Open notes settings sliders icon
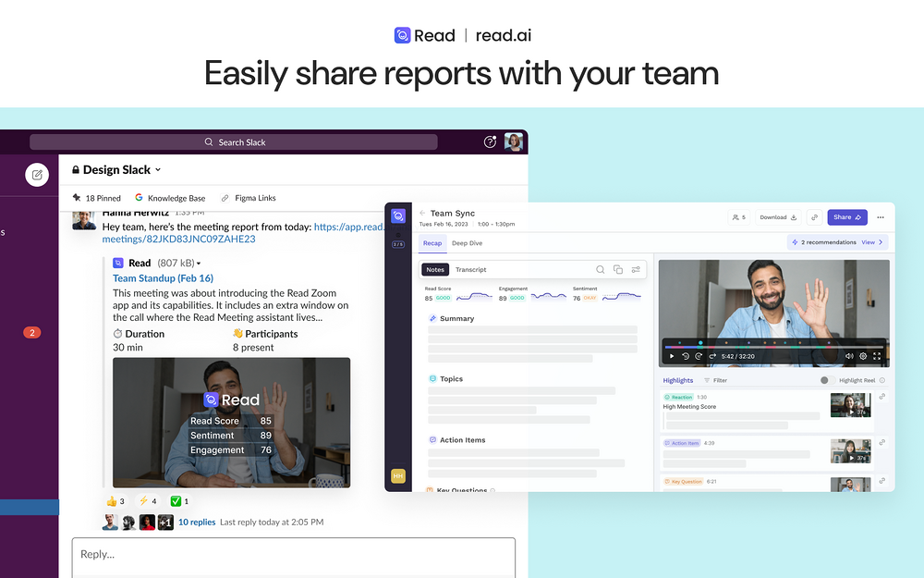The height and width of the screenshot is (578, 924). click(636, 269)
